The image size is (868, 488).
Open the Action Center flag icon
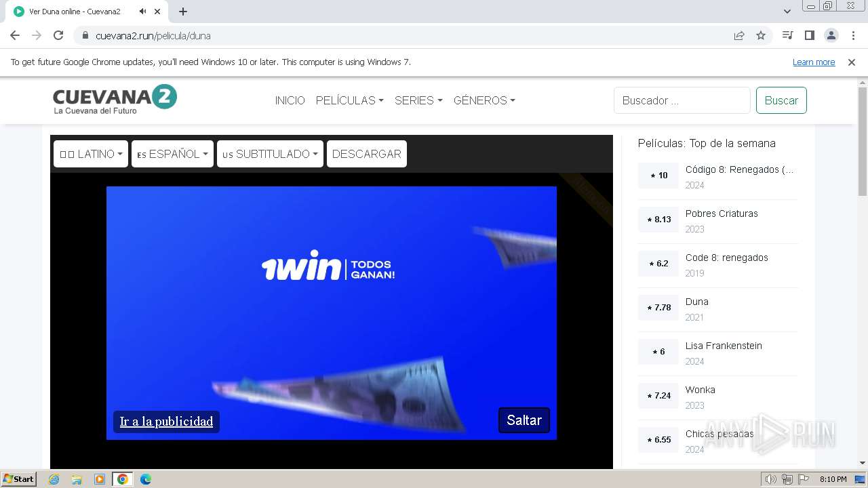point(804,479)
